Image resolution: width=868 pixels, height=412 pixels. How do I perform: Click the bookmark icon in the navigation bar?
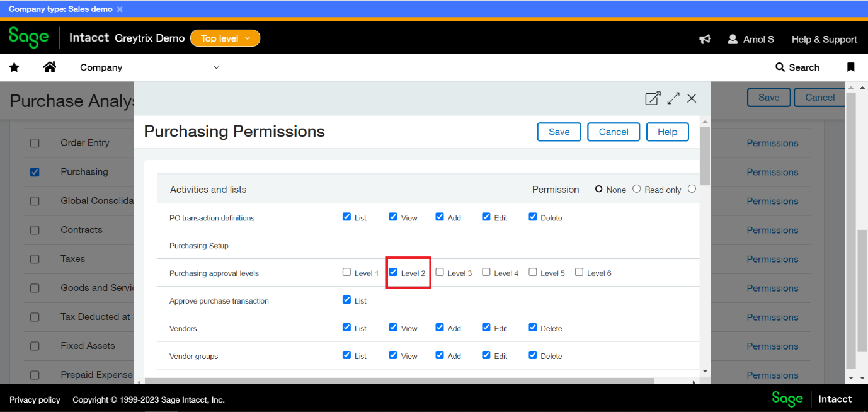(x=850, y=67)
